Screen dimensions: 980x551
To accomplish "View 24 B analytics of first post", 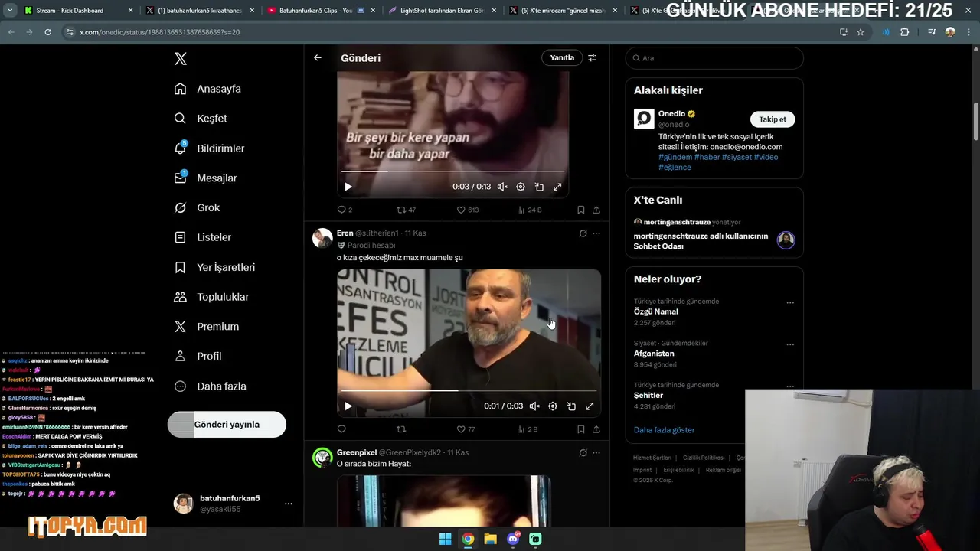I will click(x=529, y=210).
